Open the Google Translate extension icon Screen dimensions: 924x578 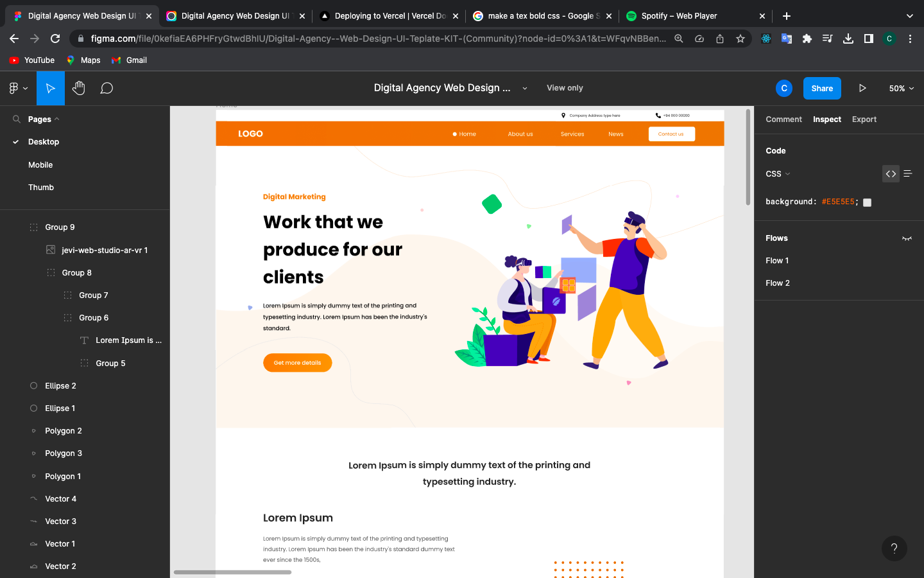(x=787, y=39)
